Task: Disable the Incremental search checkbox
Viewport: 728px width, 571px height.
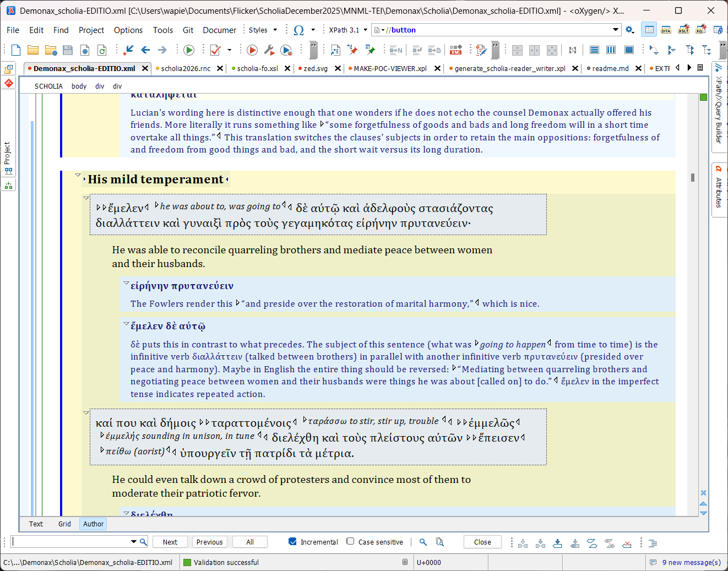Action: pyautogui.click(x=293, y=542)
